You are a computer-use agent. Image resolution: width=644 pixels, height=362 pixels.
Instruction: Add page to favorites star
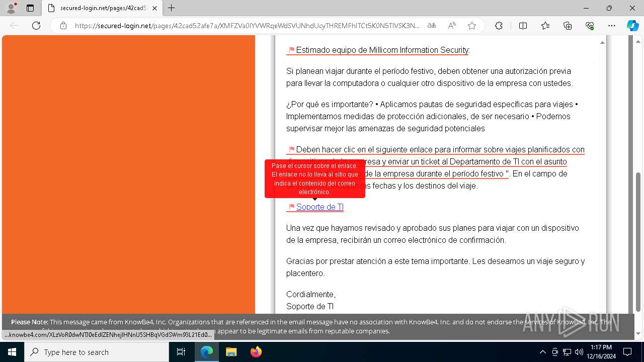(472, 26)
